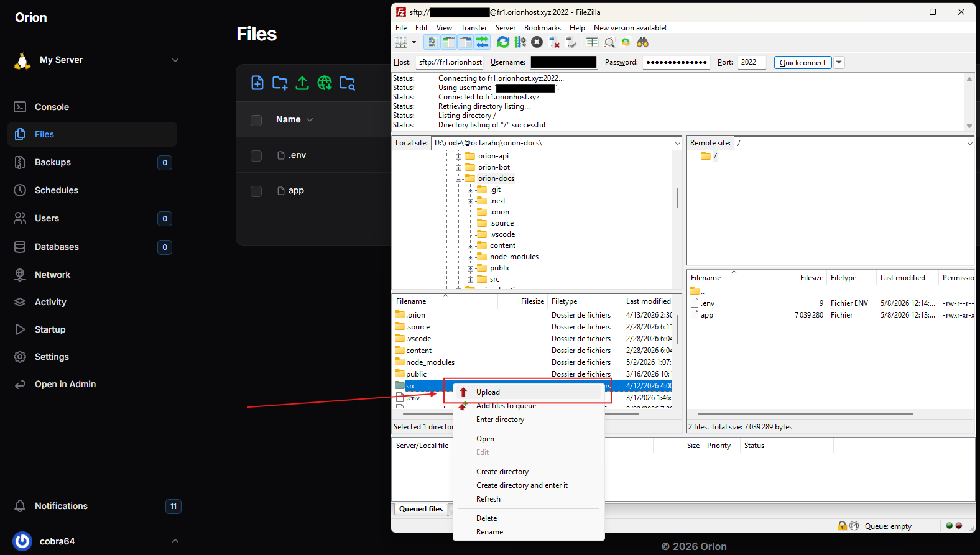Collapse the orion-docs folder in local tree
This screenshot has height=555, width=980.
coord(458,179)
